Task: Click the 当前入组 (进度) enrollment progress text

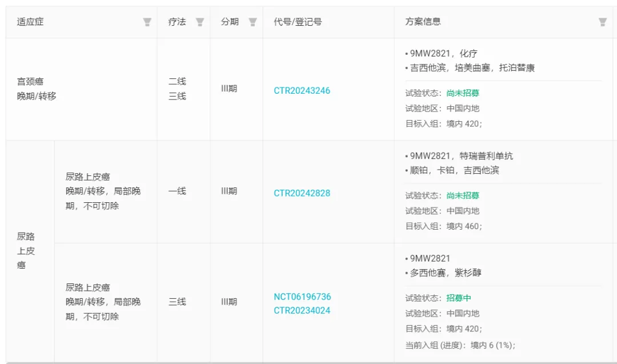Action: pyautogui.click(x=460, y=345)
